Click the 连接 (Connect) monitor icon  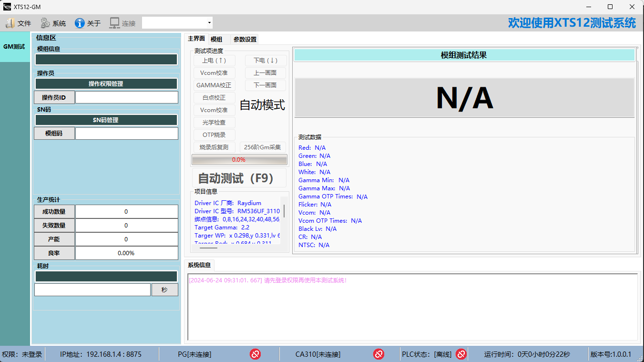click(x=114, y=23)
